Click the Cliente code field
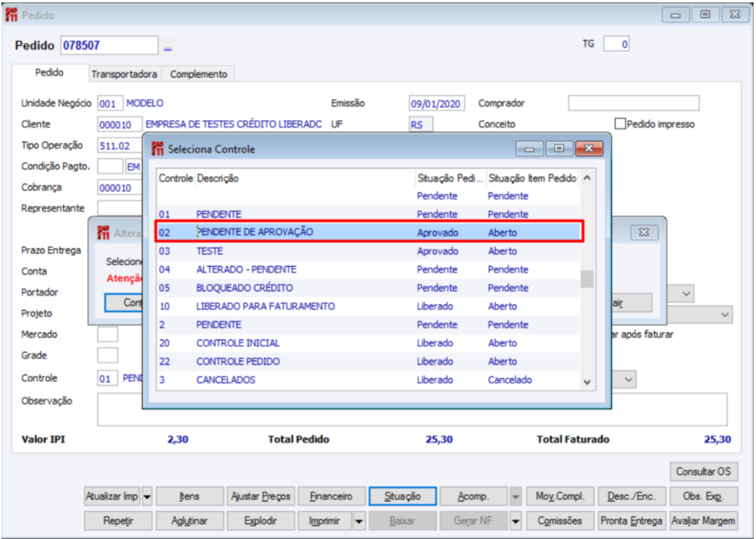The width and height of the screenshot is (756, 539). point(120,125)
